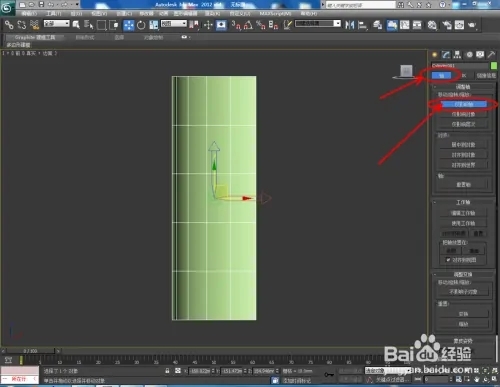Toggle the selection lock padlock icon in status bar
Image resolution: width=500 pixels, height=387 pixels.
point(167,371)
